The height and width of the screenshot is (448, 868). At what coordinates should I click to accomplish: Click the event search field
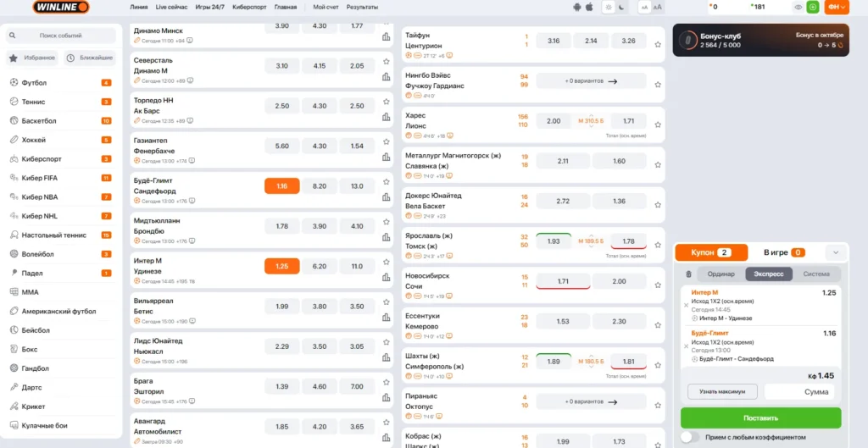[61, 36]
